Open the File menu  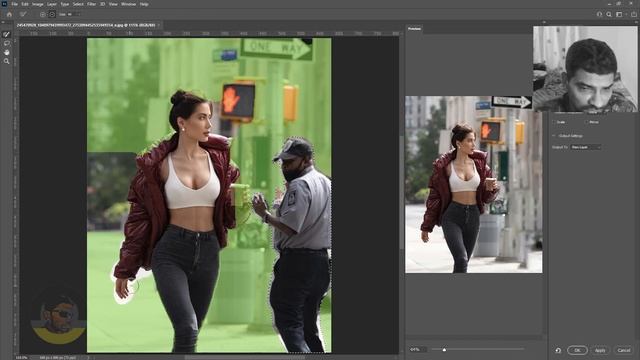[15, 4]
